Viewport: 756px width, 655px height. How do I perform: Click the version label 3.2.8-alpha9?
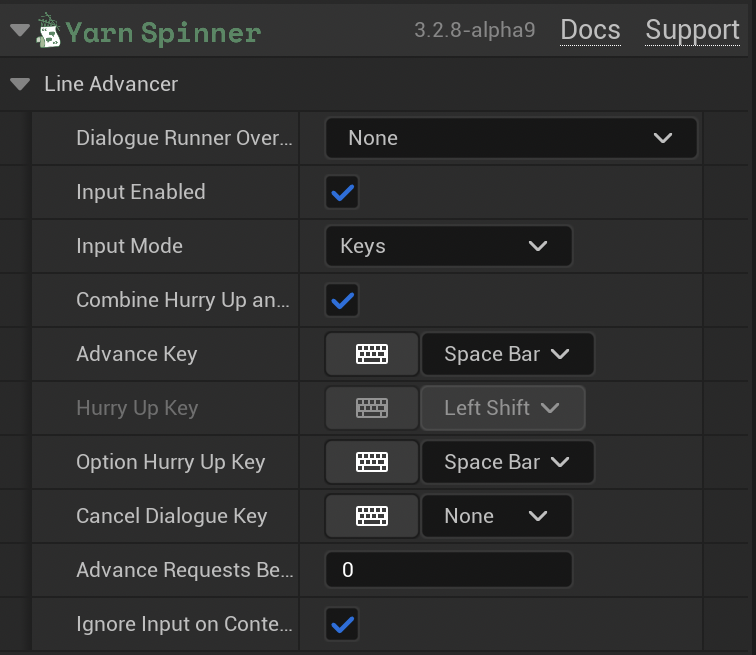474,30
